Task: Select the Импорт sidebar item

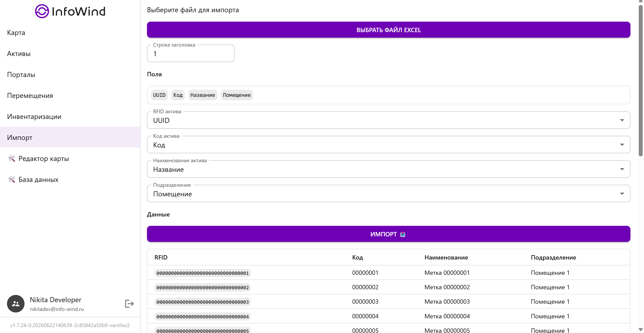Action: coord(70,137)
